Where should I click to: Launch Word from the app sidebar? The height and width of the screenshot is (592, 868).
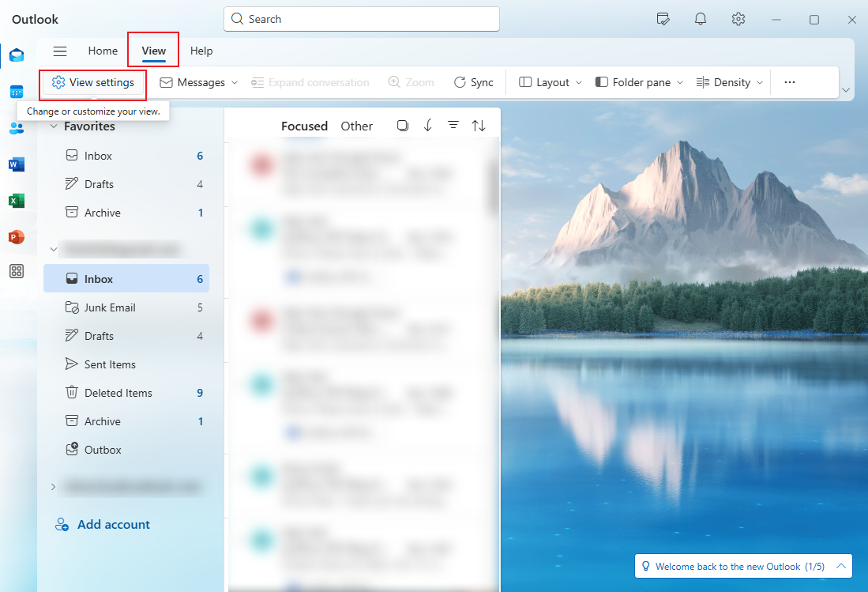tap(17, 164)
